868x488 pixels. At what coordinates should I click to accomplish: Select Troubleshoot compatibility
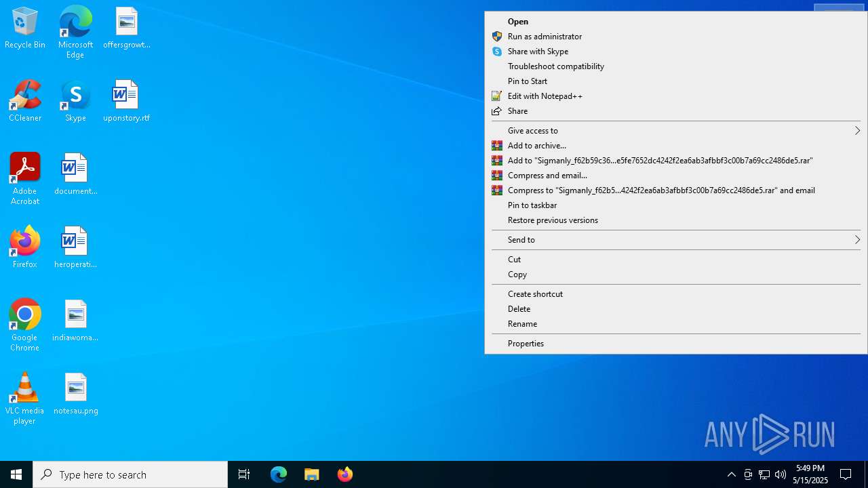coord(676,66)
